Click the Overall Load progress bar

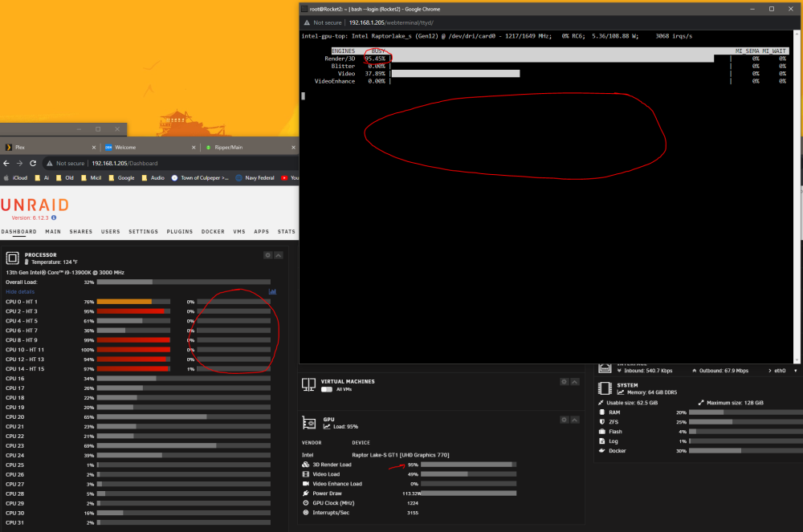tap(183, 282)
